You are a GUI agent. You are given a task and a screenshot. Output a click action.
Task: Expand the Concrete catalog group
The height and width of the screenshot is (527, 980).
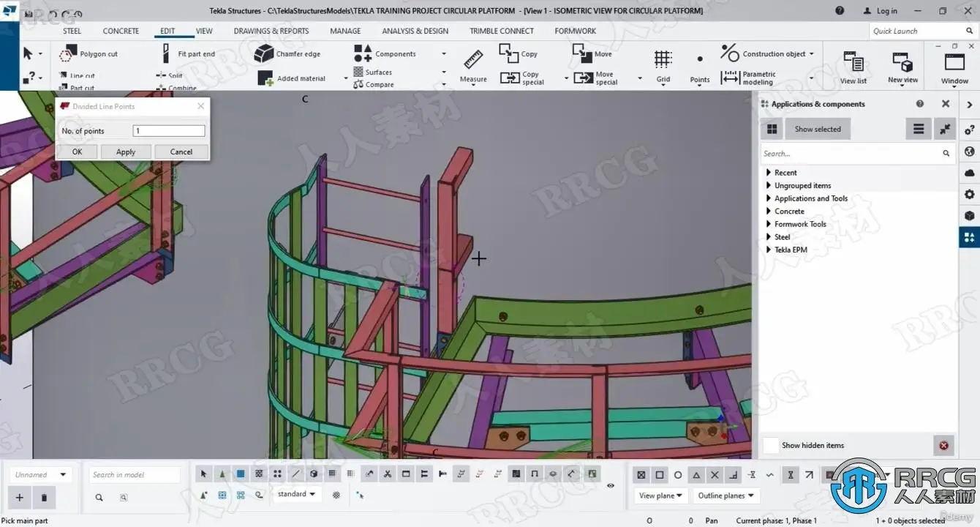click(769, 211)
